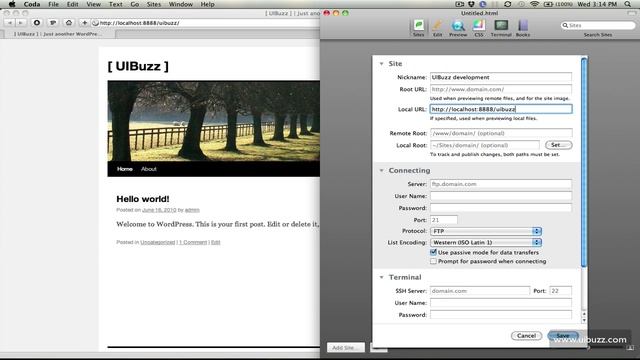Viewport: 640px width, 360px height.
Task: Open the Go menu
Action: pyautogui.click(x=135, y=4)
